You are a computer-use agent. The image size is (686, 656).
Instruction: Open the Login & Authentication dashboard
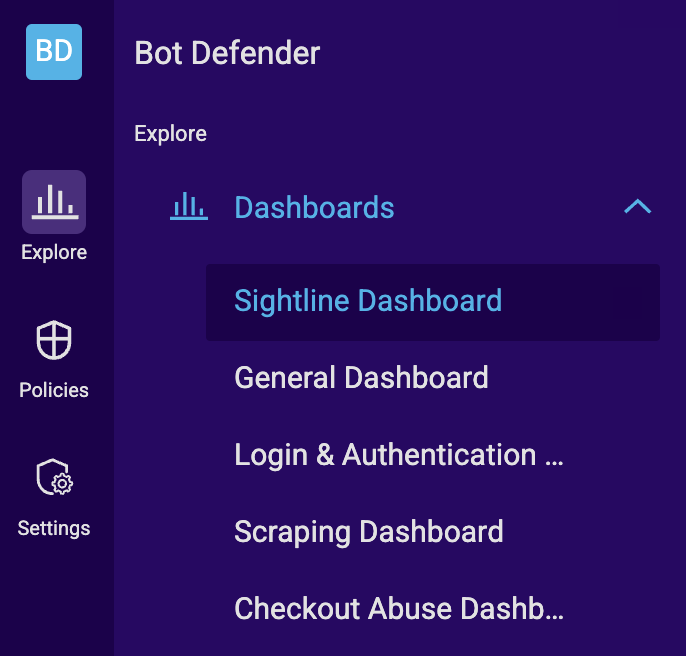click(399, 455)
